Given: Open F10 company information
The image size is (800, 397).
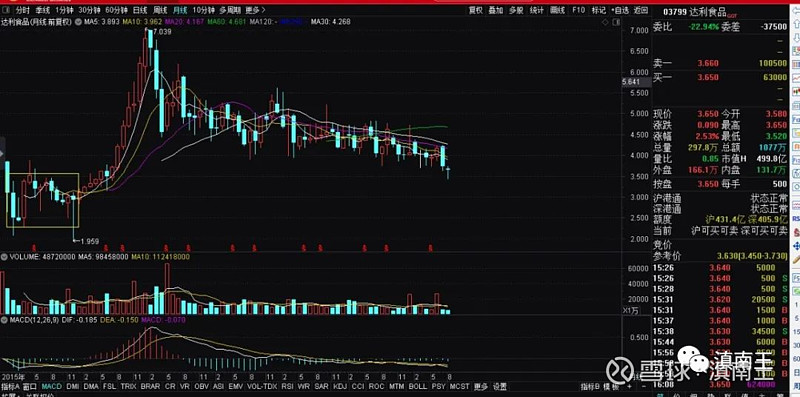Looking at the screenshot, I should [578, 10].
